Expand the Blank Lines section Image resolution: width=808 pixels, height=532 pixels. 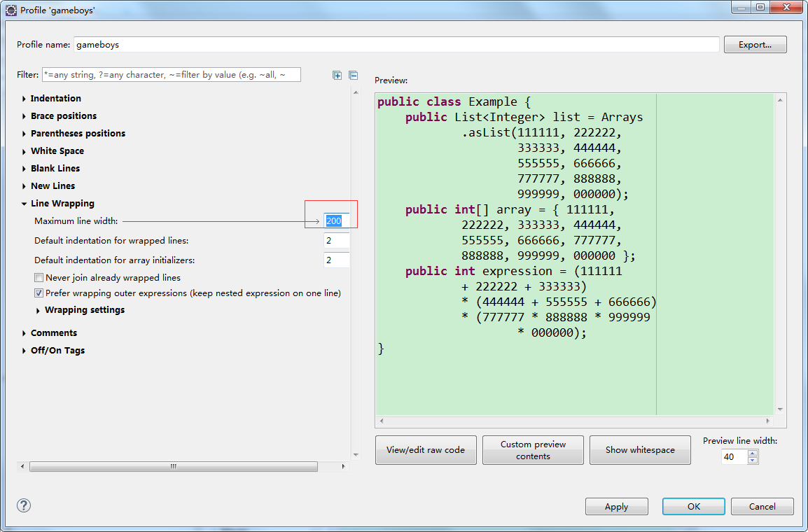tap(24, 169)
